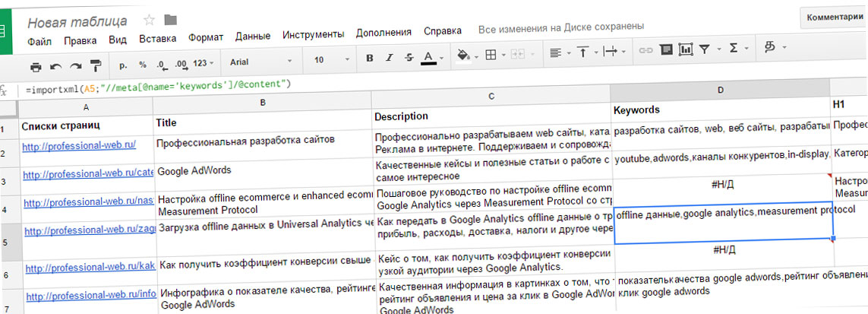Toggle italic text formatting
The width and height of the screenshot is (868, 314).
389,58
